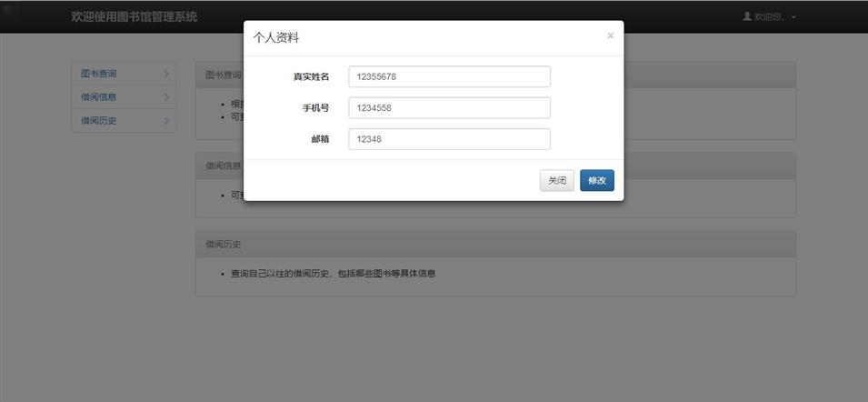Focus the 手机号 input field
The image size is (868, 402).
[x=450, y=108]
